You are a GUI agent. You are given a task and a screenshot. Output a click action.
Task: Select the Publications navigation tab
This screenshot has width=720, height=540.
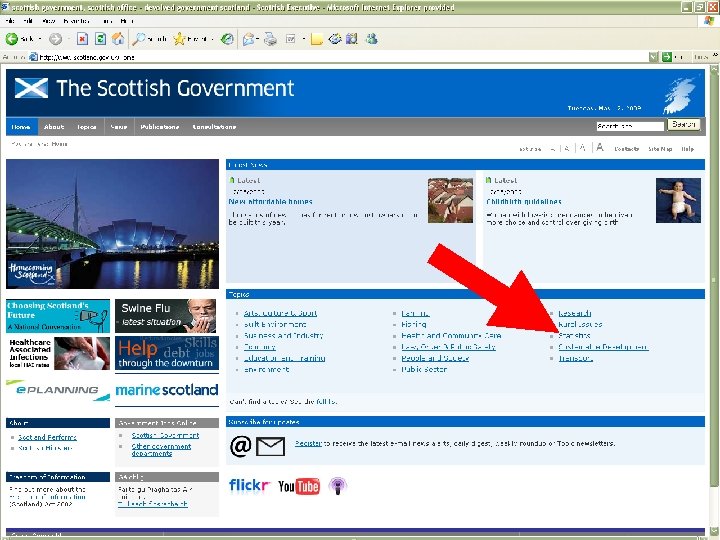point(160,127)
